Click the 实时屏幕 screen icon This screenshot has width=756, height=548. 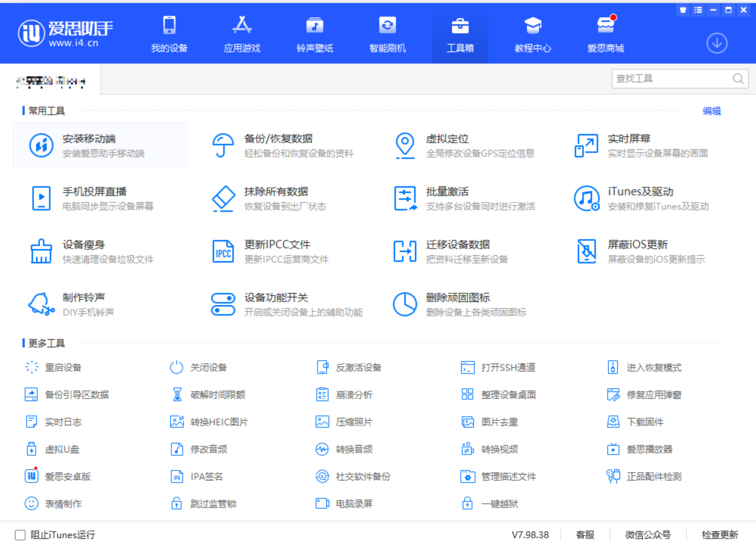click(x=586, y=145)
